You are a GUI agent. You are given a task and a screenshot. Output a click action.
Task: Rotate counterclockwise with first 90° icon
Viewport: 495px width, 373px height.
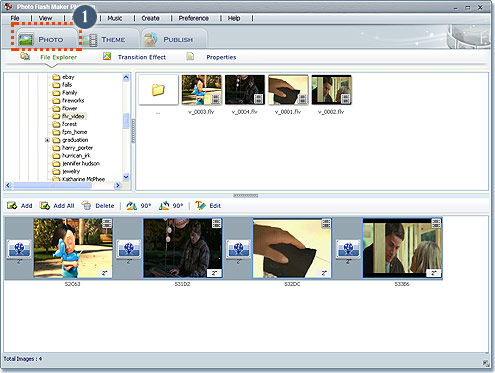(x=131, y=205)
